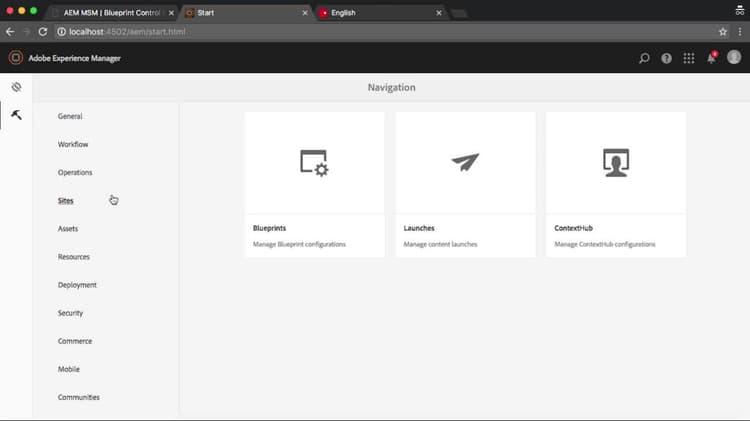Select Assets in the tools list
Screen dimensions: 750x421
click(x=67, y=229)
